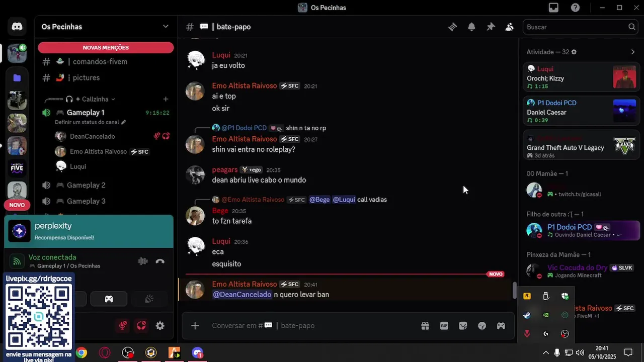Open pinned messages via pin icon

click(x=491, y=27)
